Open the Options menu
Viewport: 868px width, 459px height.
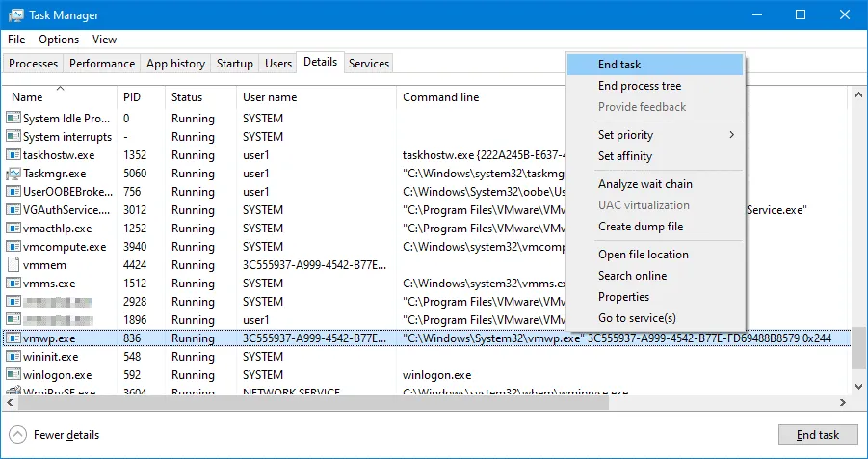59,40
